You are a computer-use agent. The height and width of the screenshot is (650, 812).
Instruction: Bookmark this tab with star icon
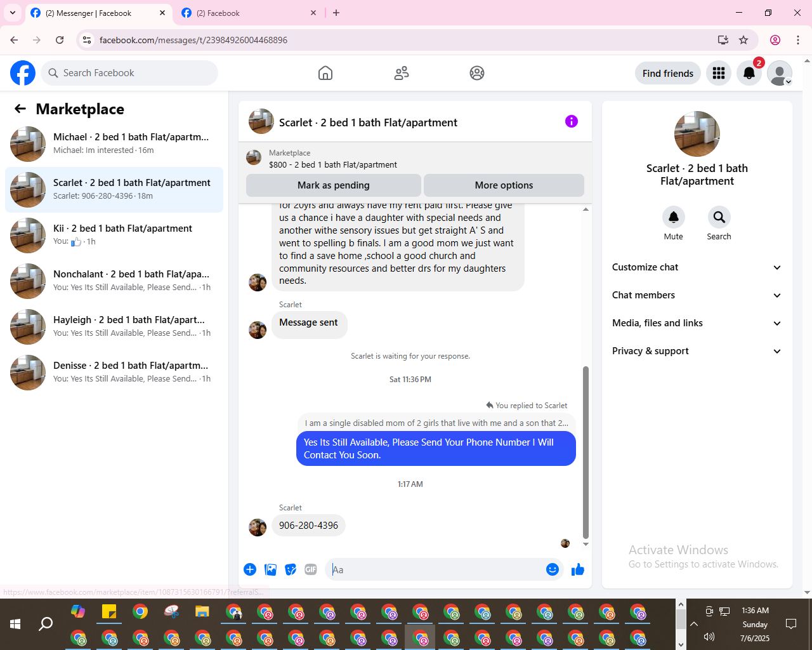(743, 40)
